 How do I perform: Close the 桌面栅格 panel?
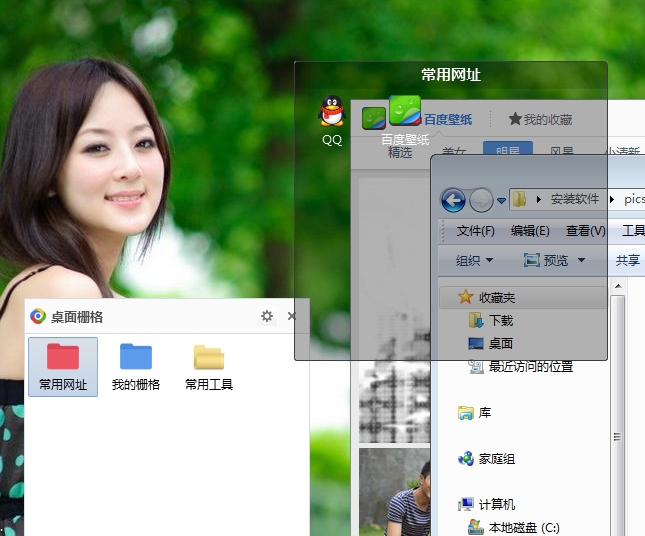pos(292,316)
